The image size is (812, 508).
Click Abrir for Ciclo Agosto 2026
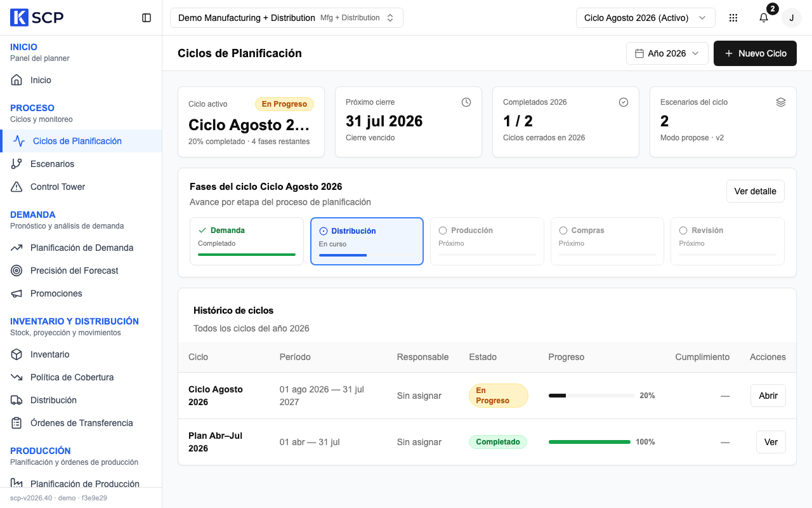point(768,396)
